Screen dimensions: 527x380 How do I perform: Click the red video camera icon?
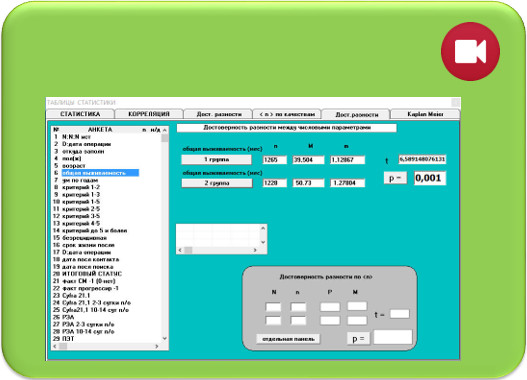[x=470, y=51]
